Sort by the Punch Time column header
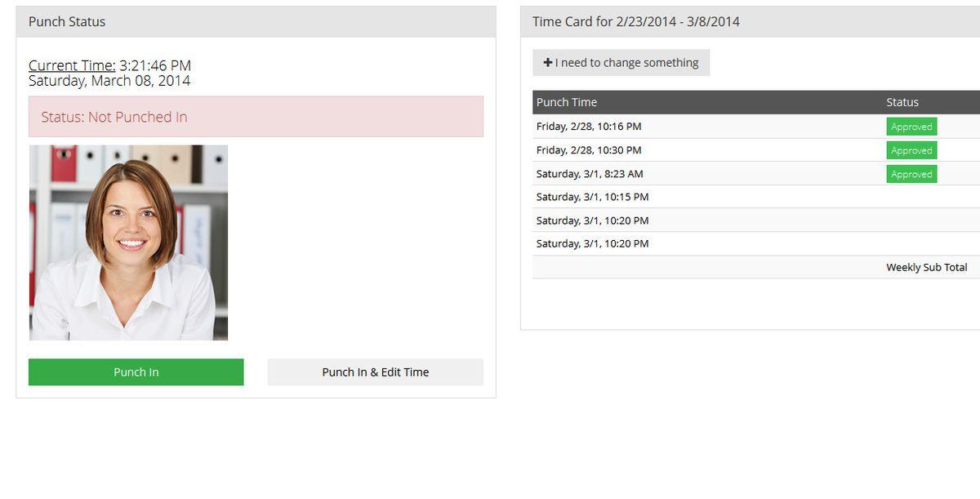This screenshot has height=499, width=980. click(x=567, y=102)
